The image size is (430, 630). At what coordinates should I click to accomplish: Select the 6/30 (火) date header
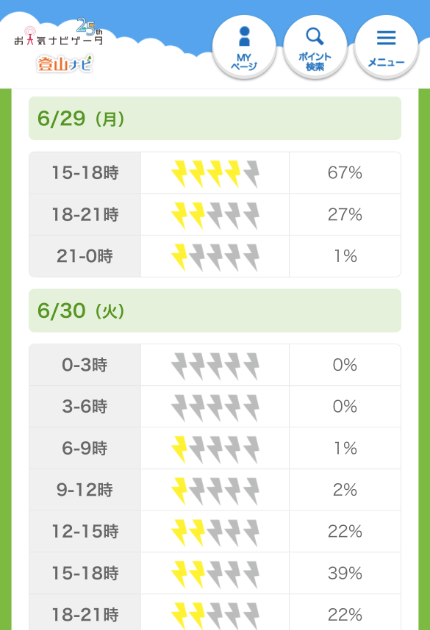coord(215,311)
